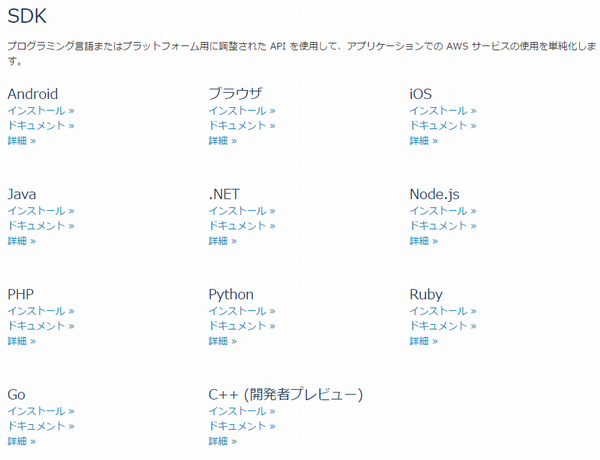This screenshot has height=460, width=600.
Task: View 詳細 for the Python SDK
Action: click(222, 341)
